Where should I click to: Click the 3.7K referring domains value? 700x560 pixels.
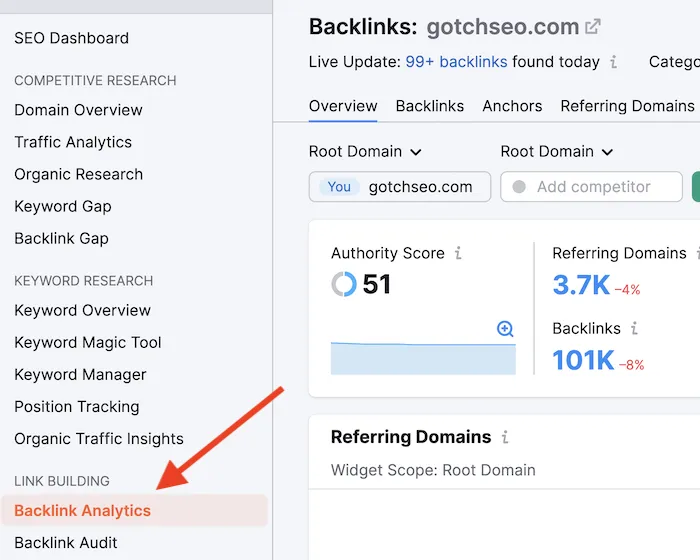click(x=580, y=285)
